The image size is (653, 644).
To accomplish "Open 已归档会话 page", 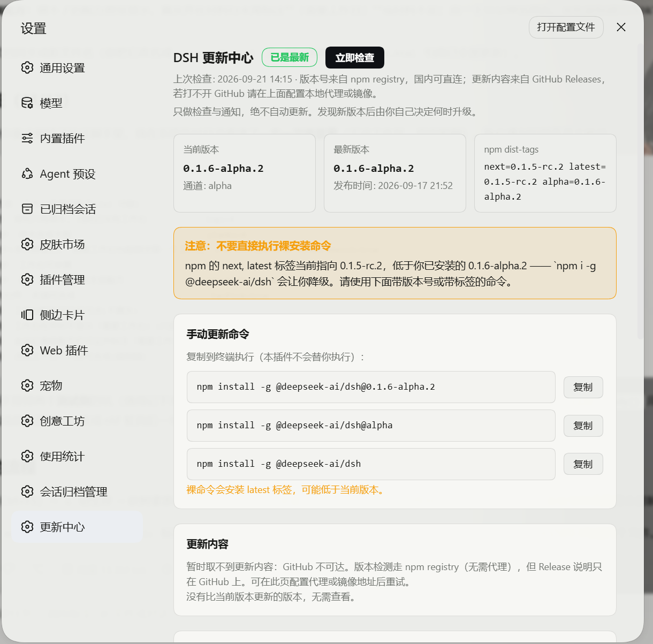I will tap(77, 209).
